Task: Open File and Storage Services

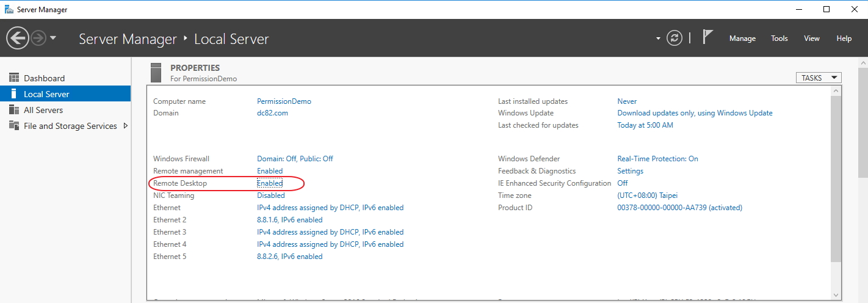Action: (x=70, y=126)
